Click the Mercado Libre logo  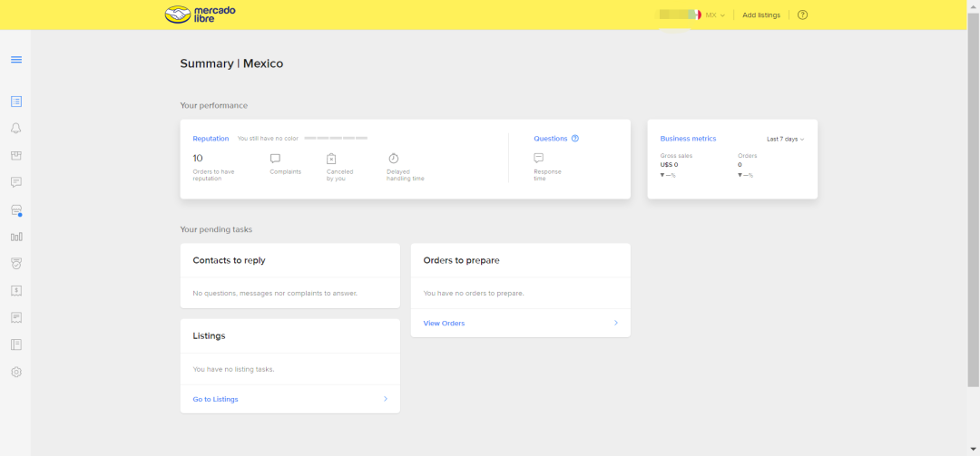(x=200, y=15)
